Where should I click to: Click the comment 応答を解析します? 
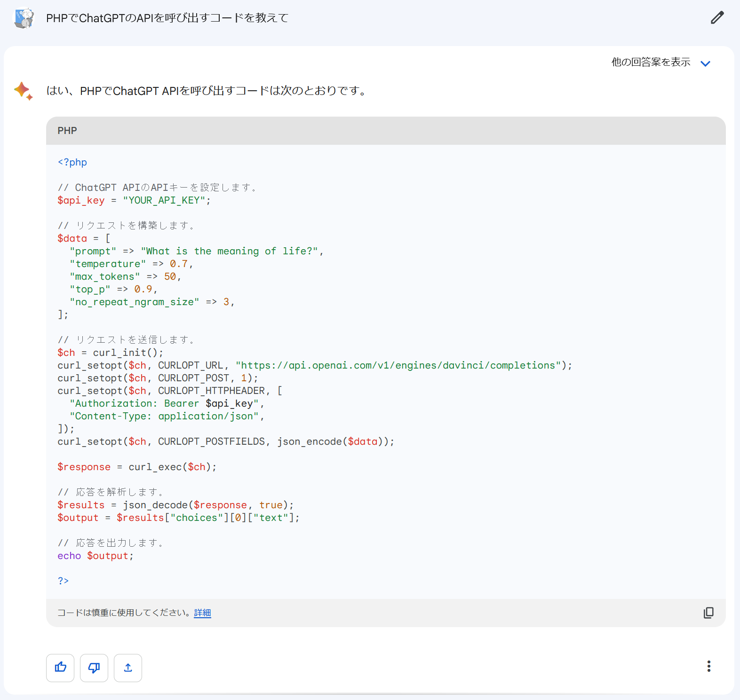point(111,492)
